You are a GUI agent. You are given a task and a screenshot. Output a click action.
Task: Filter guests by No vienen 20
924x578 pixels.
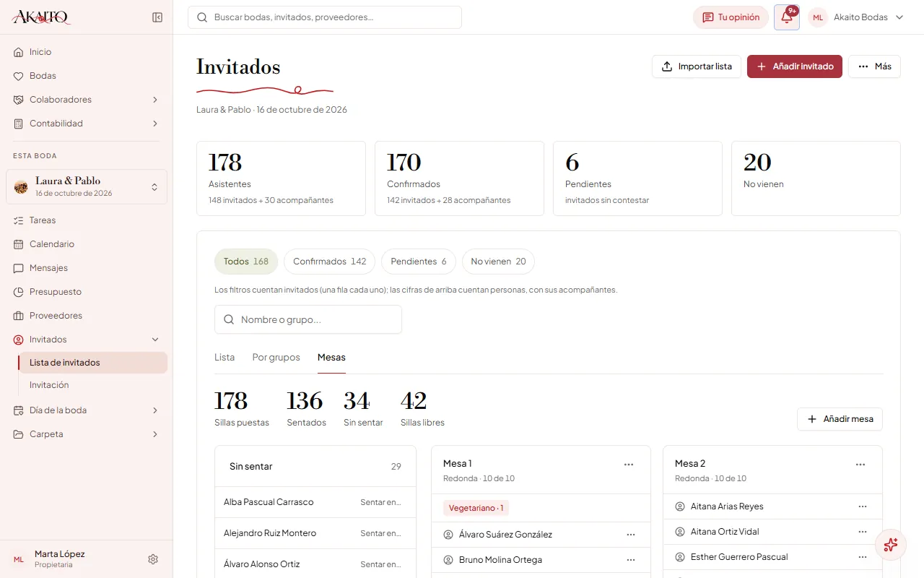click(x=498, y=262)
